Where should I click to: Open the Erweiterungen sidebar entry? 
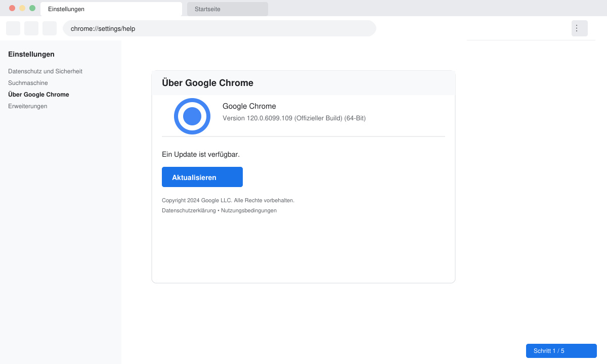click(27, 106)
